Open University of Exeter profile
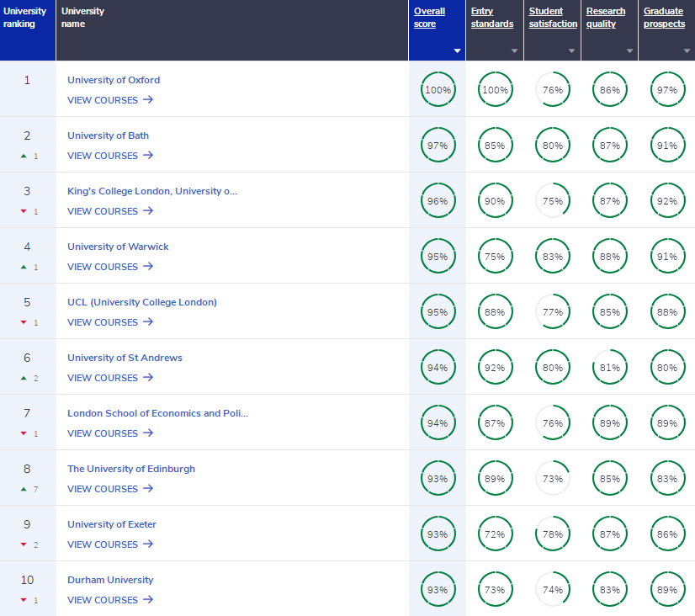Screen dimensions: 695x616 click(x=112, y=524)
